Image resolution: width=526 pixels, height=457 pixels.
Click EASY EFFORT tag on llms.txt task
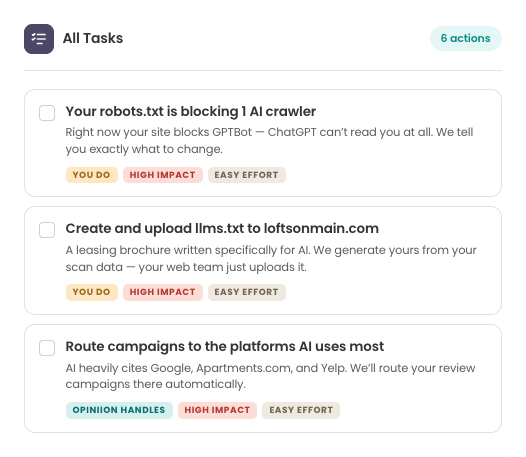click(247, 292)
